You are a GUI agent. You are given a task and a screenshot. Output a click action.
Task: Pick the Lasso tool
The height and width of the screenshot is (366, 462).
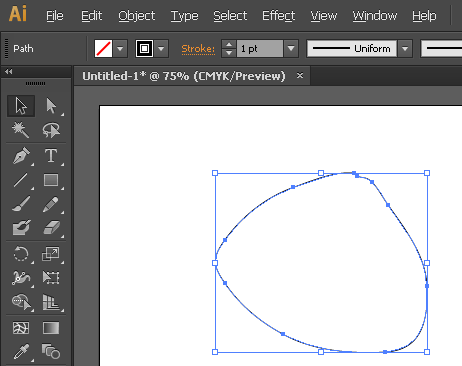coord(51,130)
